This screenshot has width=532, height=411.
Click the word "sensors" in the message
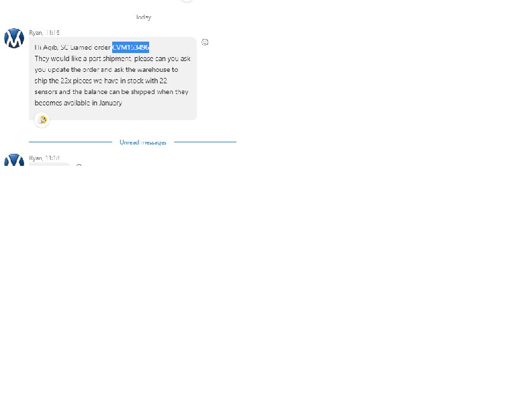tap(46, 91)
